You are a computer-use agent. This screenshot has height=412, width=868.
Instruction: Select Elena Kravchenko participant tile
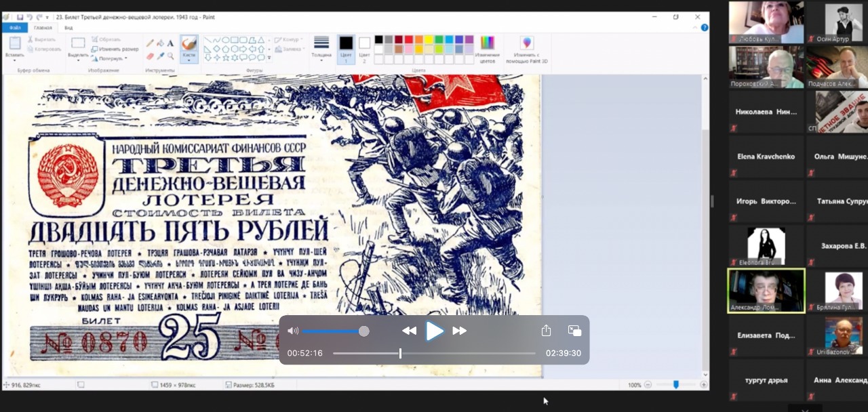tap(766, 157)
